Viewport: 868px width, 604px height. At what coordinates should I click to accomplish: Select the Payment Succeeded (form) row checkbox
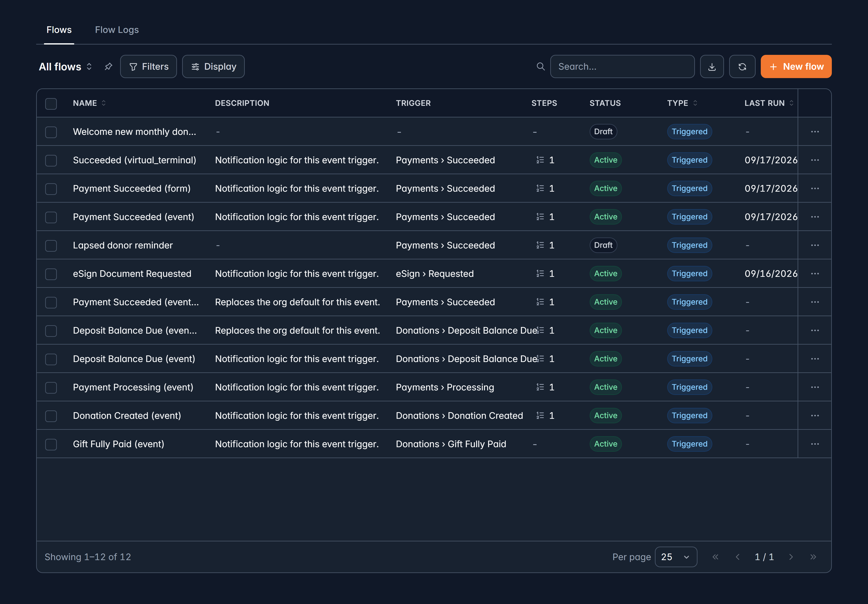tap(51, 189)
